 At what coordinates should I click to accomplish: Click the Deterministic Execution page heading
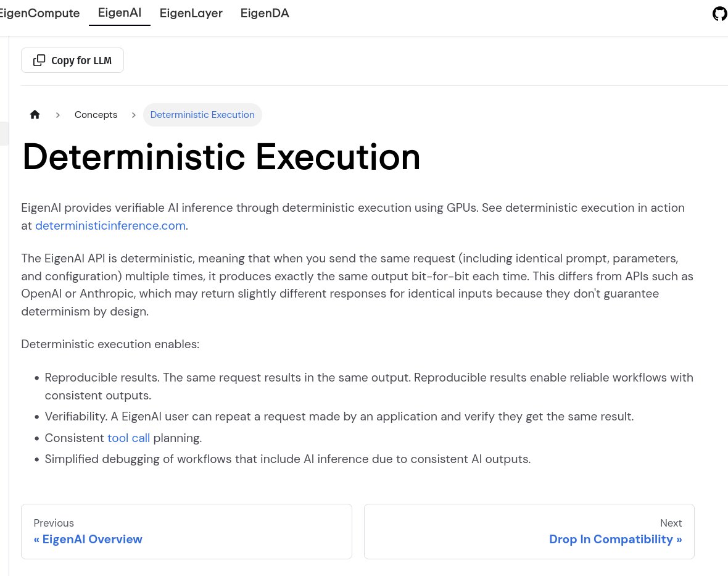click(x=221, y=157)
